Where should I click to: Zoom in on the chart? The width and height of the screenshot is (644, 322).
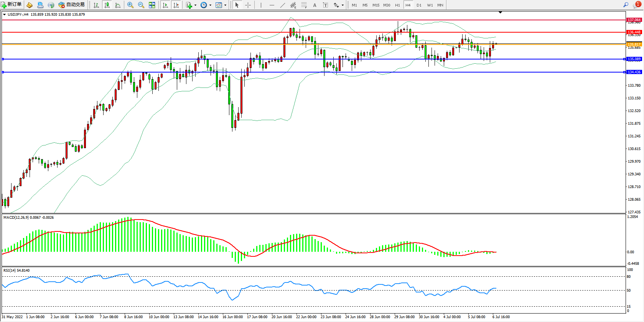point(130,5)
